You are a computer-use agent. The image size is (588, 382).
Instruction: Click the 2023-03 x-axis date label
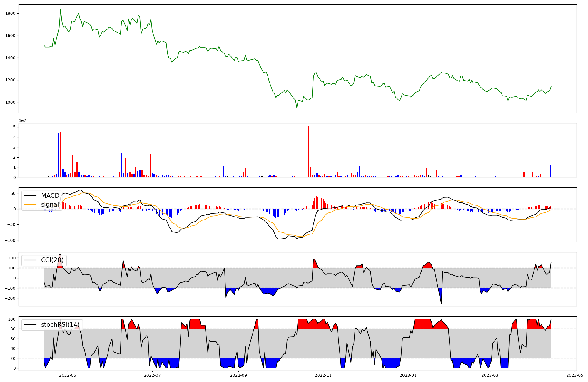pos(490,375)
